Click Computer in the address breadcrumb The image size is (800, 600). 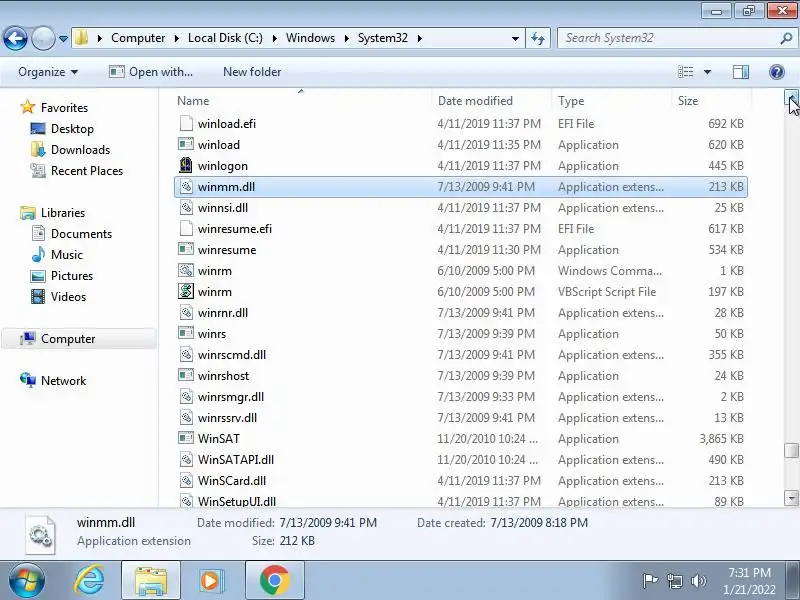[x=138, y=38]
